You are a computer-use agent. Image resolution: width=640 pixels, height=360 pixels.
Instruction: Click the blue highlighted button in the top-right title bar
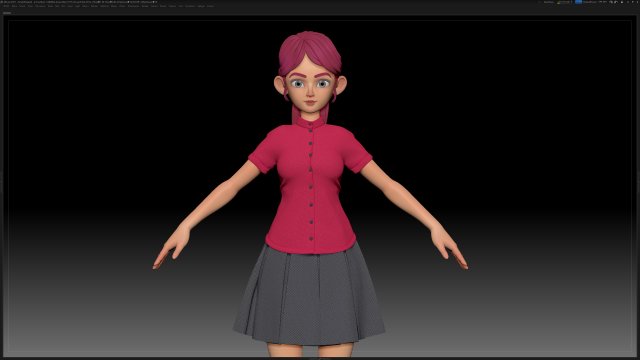[x=578, y=2]
